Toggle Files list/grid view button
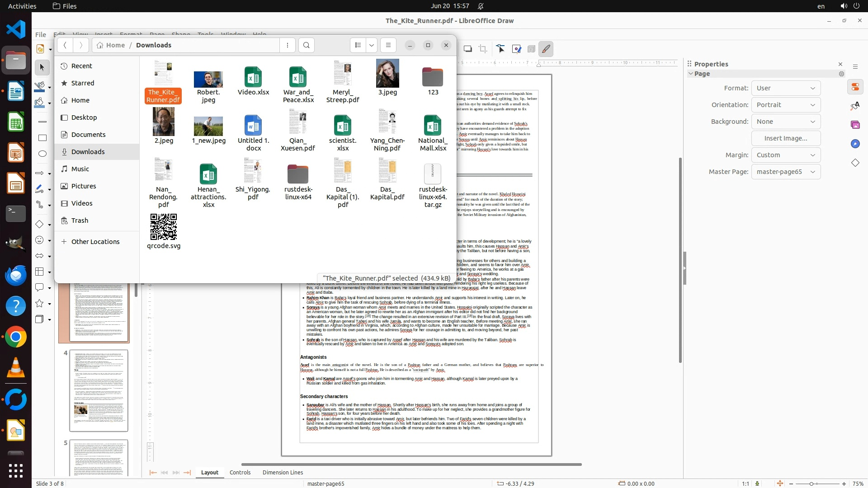The image size is (868, 488). click(x=358, y=45)
